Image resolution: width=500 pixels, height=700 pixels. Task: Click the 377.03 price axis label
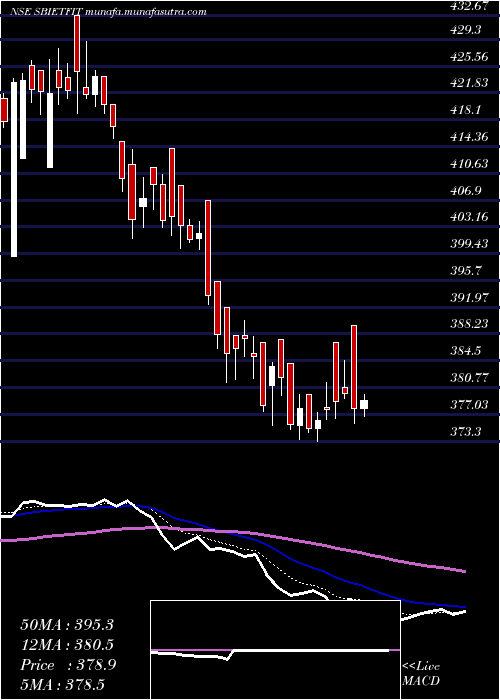471,405
